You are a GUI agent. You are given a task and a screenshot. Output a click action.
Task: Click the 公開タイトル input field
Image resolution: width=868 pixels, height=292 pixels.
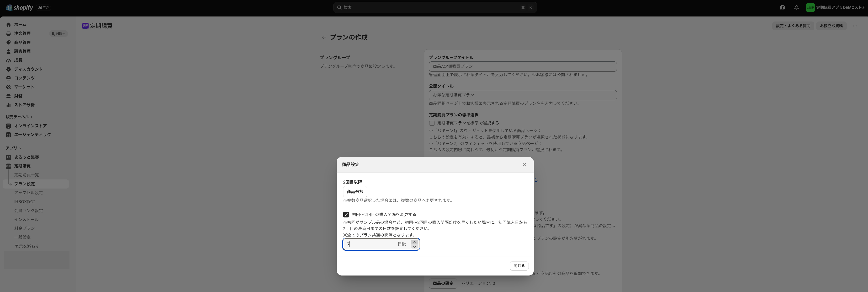(x=523, y=95)
